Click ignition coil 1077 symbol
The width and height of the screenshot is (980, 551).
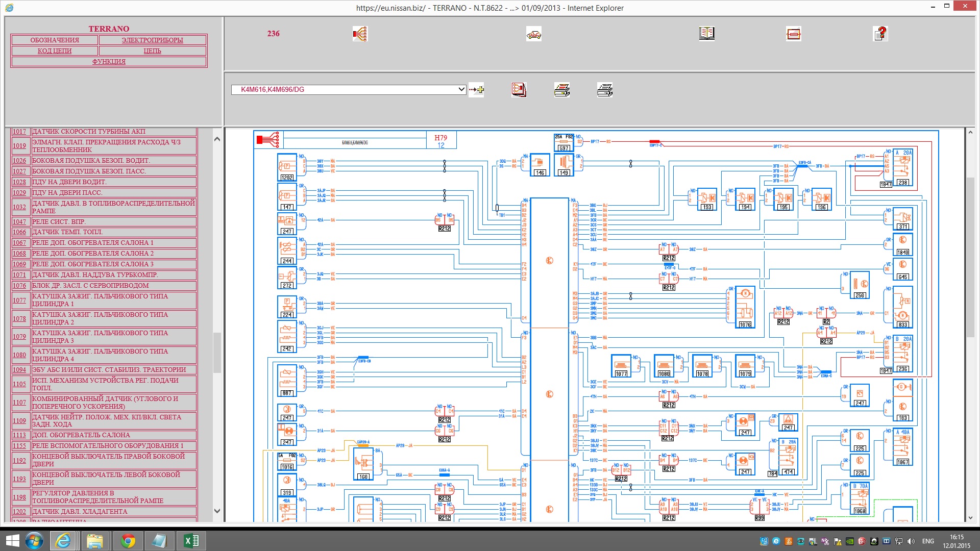[621, 366]
